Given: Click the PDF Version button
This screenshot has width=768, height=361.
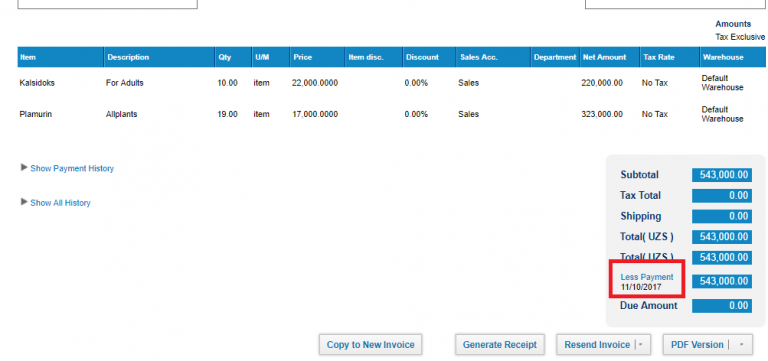Looking at the screenshot, I should point(696,345).
